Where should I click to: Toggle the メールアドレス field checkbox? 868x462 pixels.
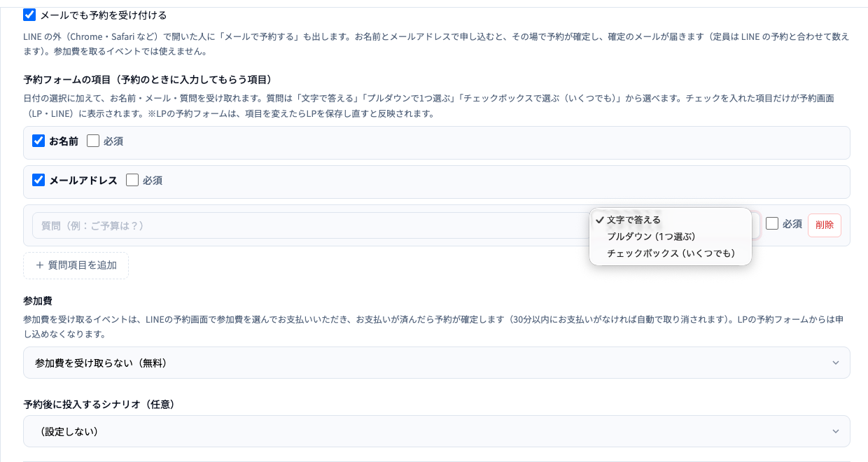click(x=38, y=180)
